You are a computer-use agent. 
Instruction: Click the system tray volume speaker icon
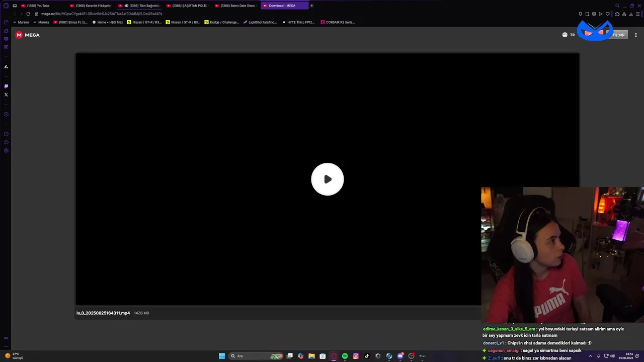612,356
